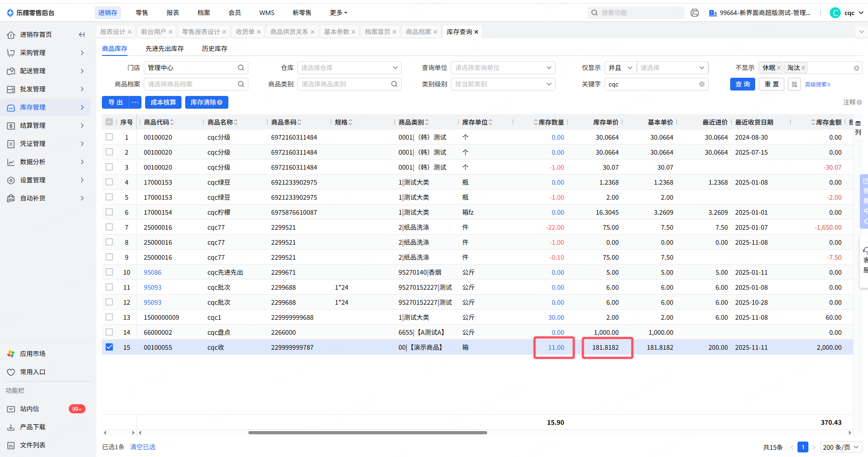Open the 报表 top menu
The height and width of the screenshot is (457, 868).
(172, 13)
